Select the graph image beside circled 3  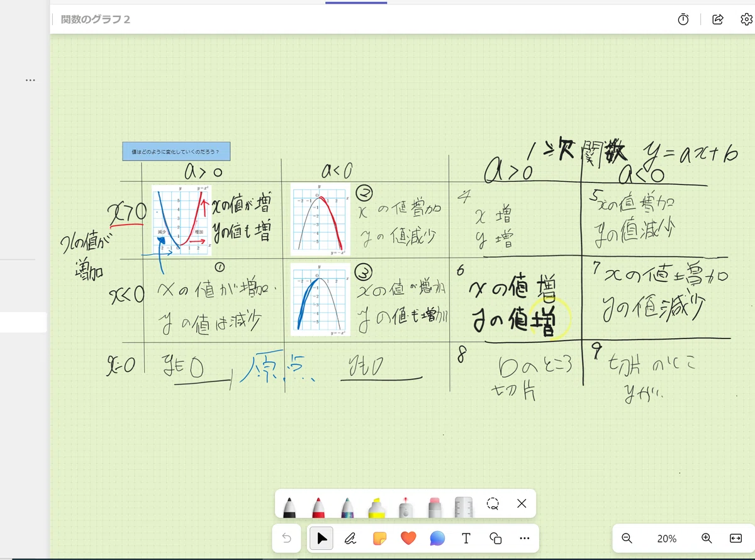click(320, 300)
